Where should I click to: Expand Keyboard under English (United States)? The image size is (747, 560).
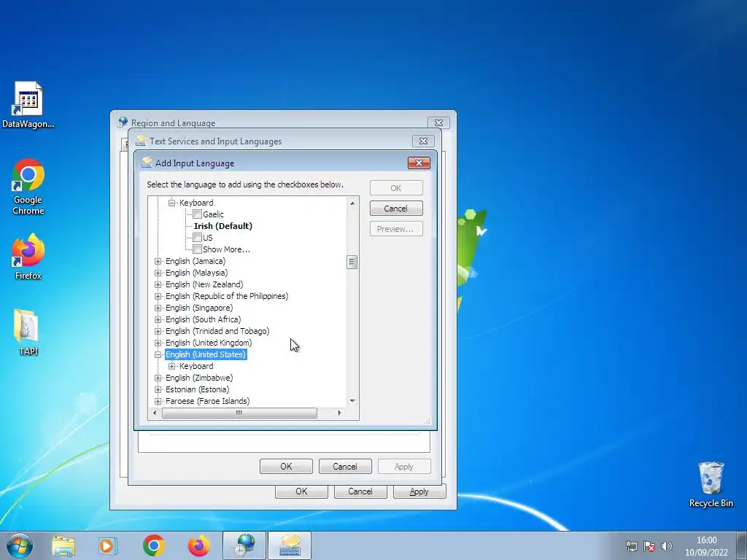pyautogui.click(x=171, y=366)
